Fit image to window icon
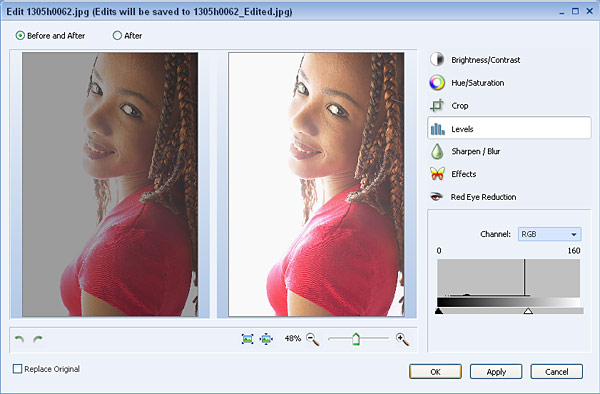This screenshot has width=600, height=394. 248,339
